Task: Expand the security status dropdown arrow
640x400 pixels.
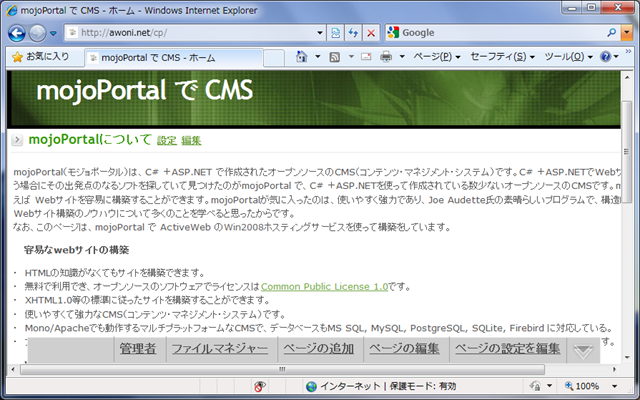Action: (549, 386)
